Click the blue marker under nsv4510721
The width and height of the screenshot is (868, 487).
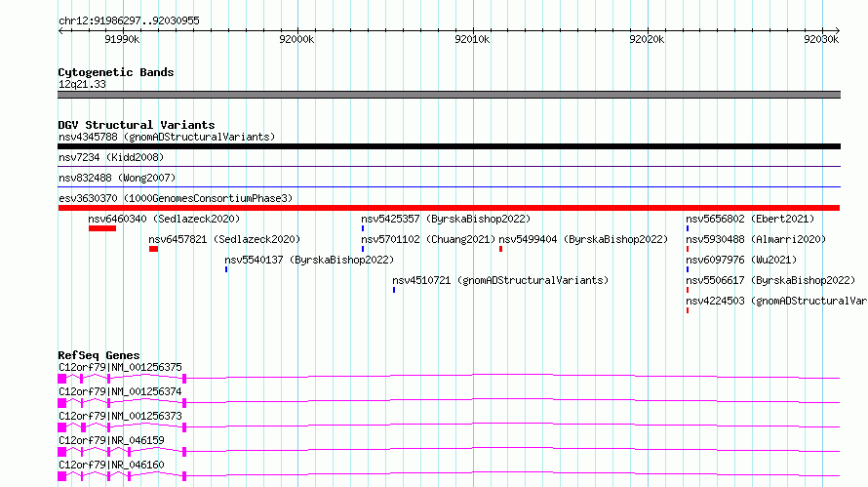tap(394, 290)
